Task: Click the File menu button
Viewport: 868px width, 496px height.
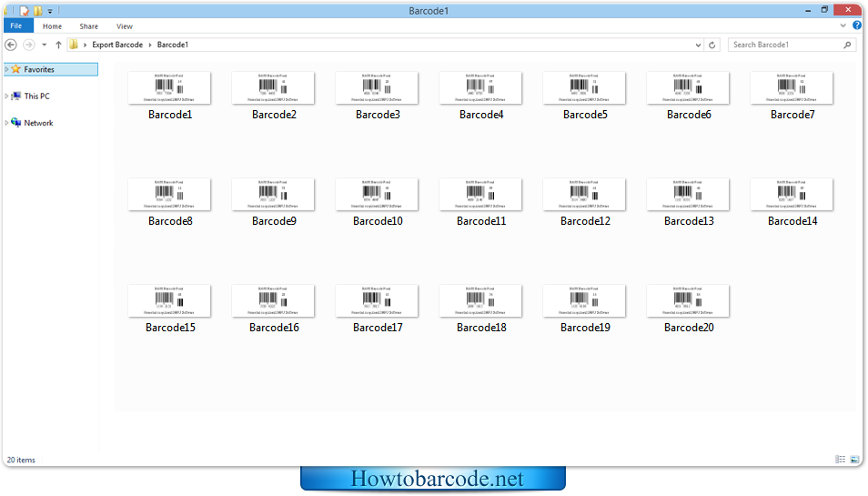Action: pos(17,26)
